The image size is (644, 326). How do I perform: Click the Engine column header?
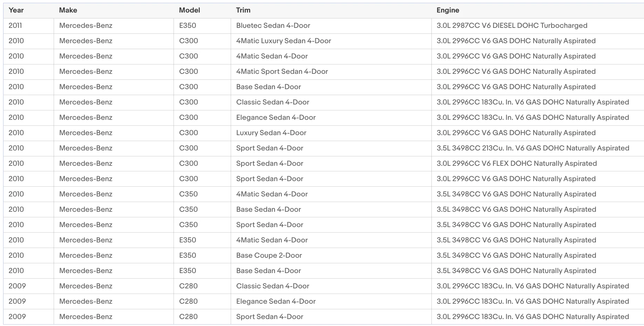pos(448,10)
